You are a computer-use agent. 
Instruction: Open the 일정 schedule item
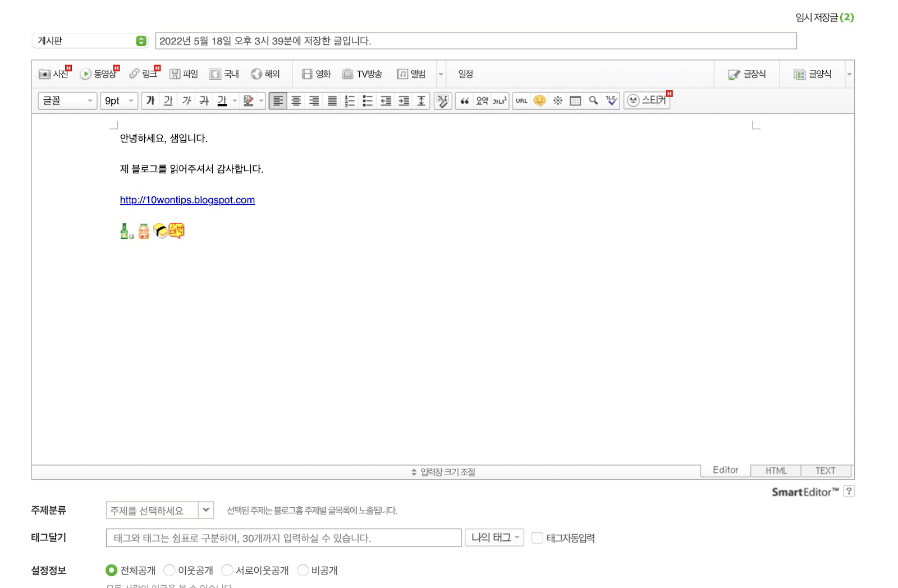[465, 74]
